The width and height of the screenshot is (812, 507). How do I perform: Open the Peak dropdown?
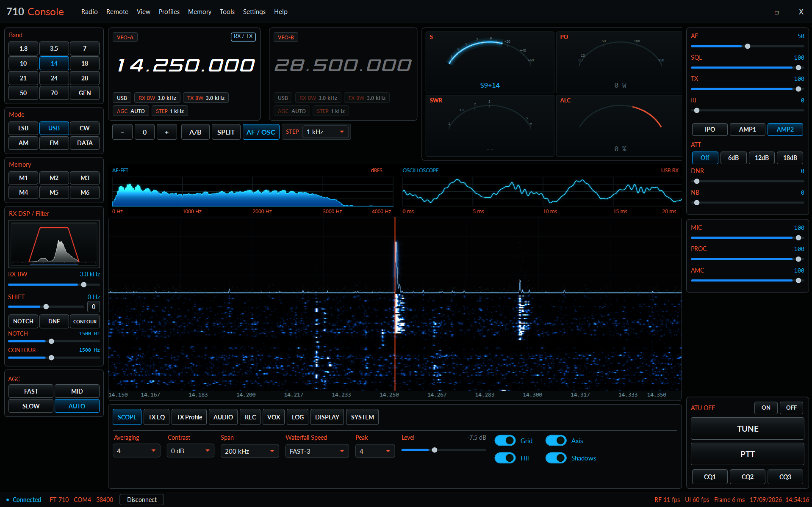pos(375,451)
